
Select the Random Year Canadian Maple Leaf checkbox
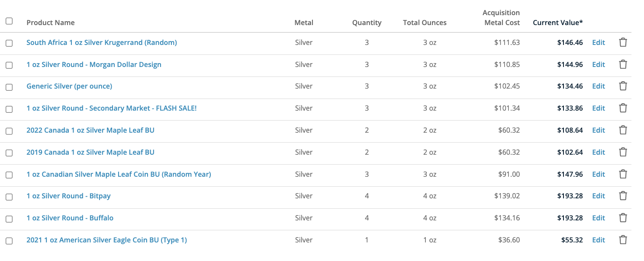(x=9, y=175)
